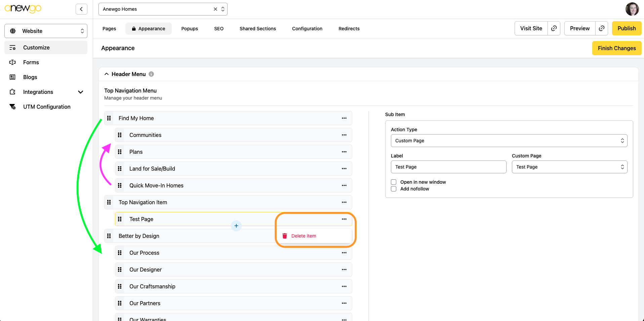Screen dimensions: 644x321
Task: Collapse the sidebar with the back arrow
Action: click(81, 9)
